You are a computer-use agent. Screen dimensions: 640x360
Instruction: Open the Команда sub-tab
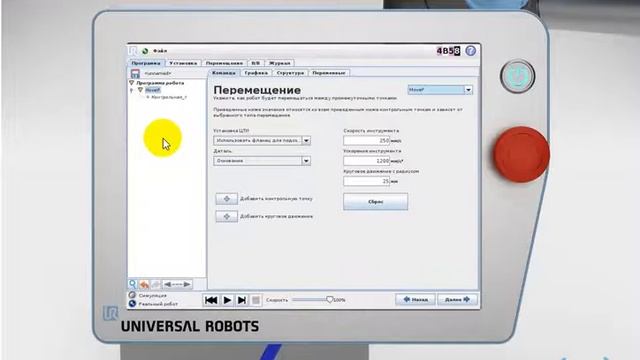pyautogui.click(x=224, y=73)
